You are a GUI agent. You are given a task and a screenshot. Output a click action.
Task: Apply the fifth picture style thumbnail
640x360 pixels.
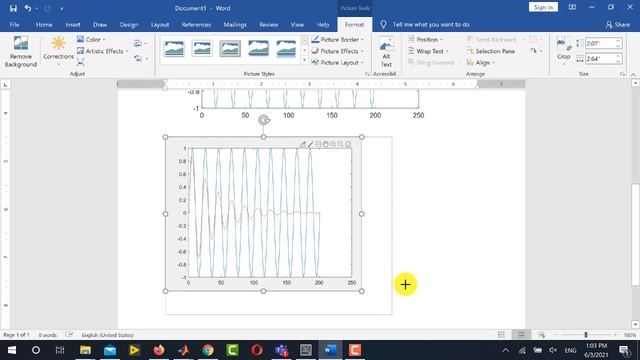tap(286, 48)
